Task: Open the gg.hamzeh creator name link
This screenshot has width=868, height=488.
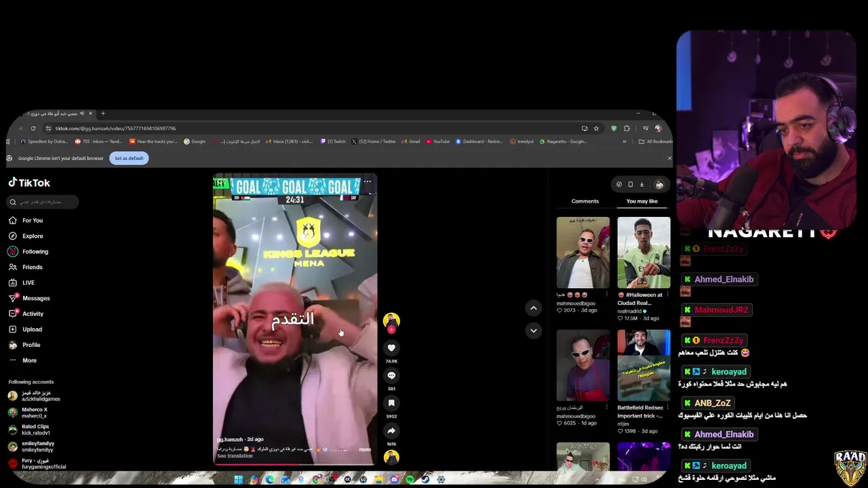Action: [x=231, y=439]
